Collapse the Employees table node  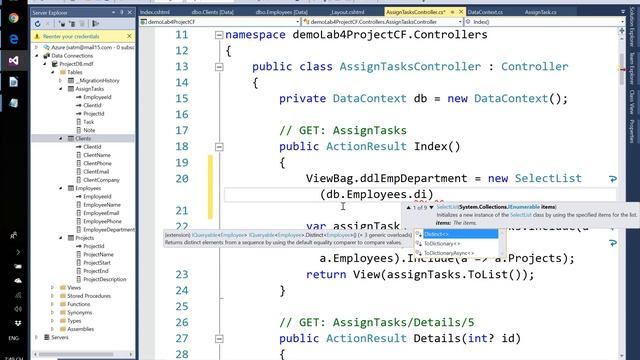pos(61,188)
